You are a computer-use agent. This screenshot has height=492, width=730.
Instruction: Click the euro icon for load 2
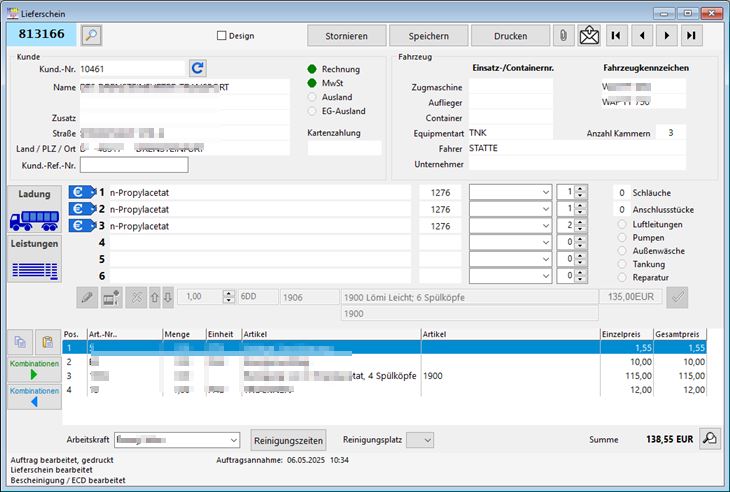coord(80,208)
